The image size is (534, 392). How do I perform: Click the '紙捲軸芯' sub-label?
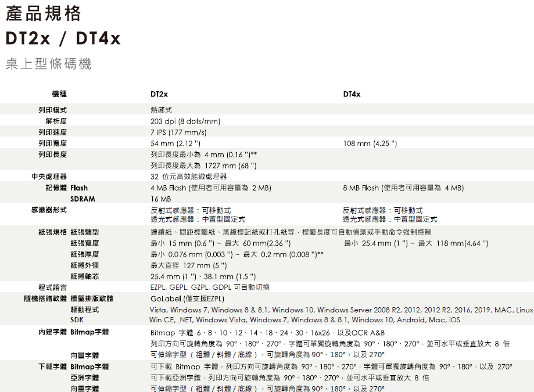tap(85, 276)
